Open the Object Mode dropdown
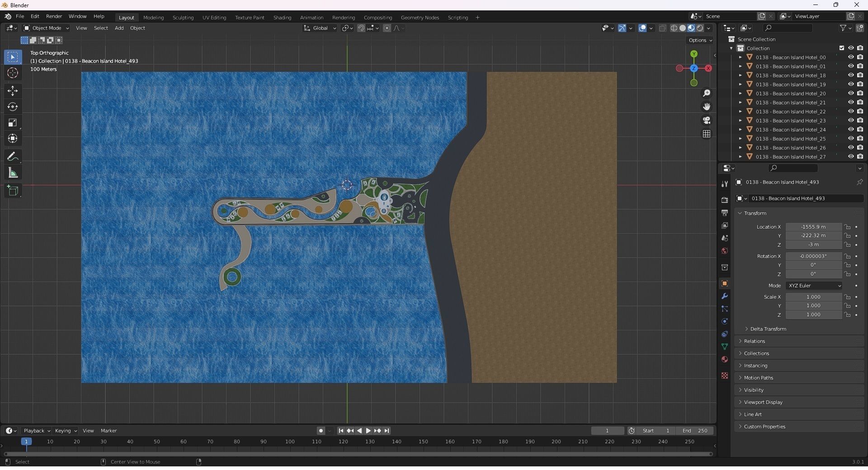The width and height of the screenshot is (868, 470). coord(46,28)
